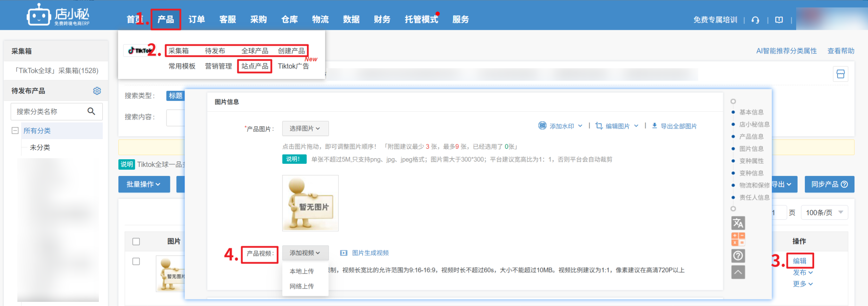868x306 pixels.
Task: Open the 产品 top menu
Action: (x=166, y=19)
